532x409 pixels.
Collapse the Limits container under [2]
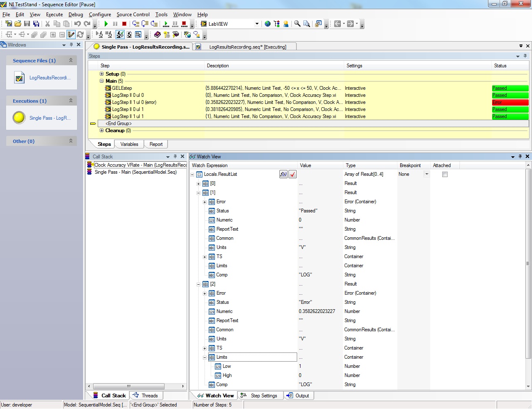(204, 357)
